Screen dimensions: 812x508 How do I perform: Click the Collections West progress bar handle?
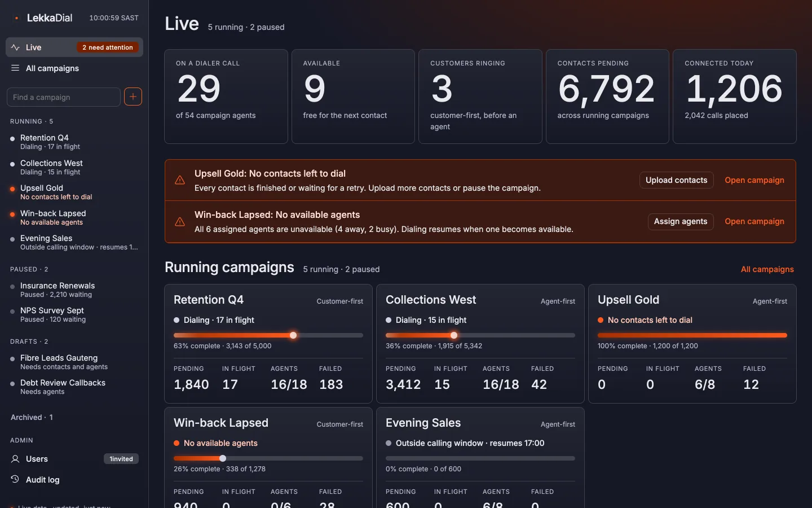[x=454, y=335]
